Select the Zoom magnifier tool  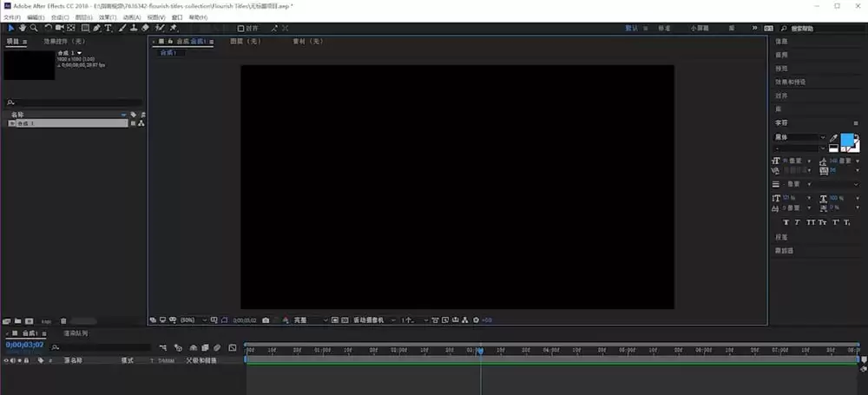(34, 28)
